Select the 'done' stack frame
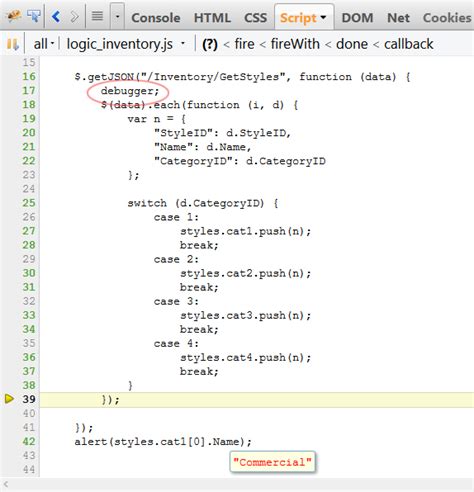The height and width of the screenshot is (492, 474). (x=352, y=44)
